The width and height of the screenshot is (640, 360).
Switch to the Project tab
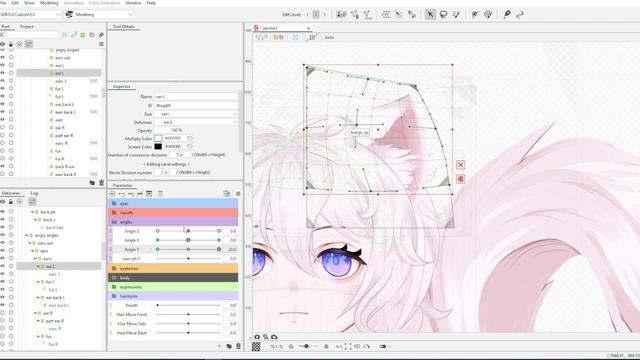coord(27,27)
